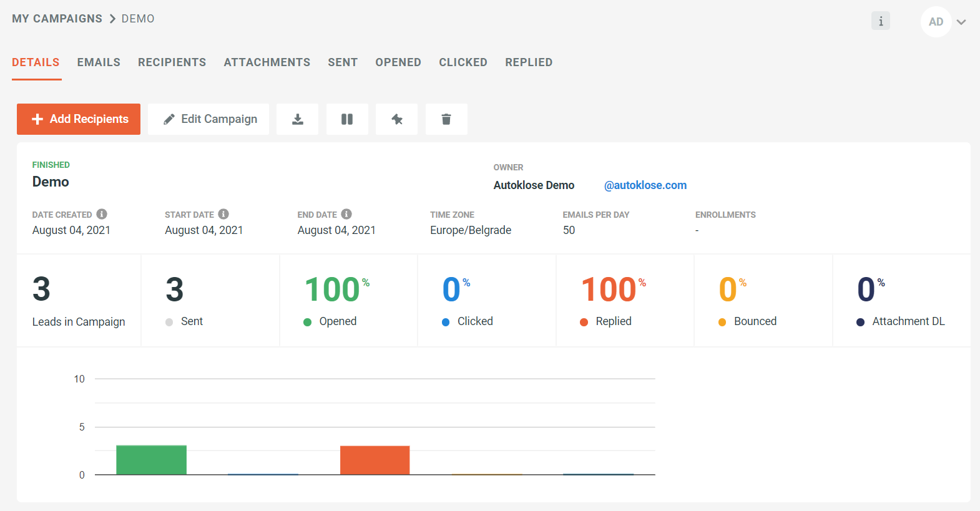Toggle the red Replied legend dot
The width and height of the screenshot is (980, 511).
point(584,322)
